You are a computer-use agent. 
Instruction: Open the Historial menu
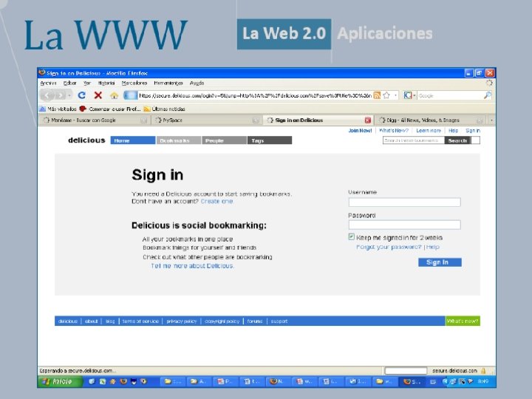pyautogui.click(x=106, y=83)
